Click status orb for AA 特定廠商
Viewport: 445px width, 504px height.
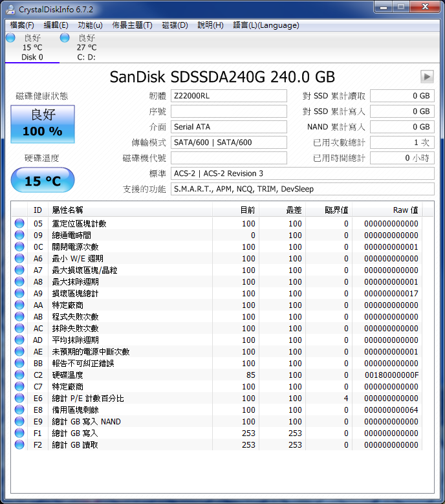[19, 305]
